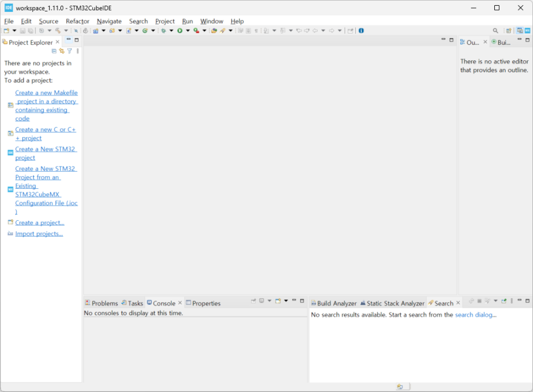Screen dimensions: 533x392
Task: Click Open Console icon in Console toolbar
Action: click(x=278, y=301)
